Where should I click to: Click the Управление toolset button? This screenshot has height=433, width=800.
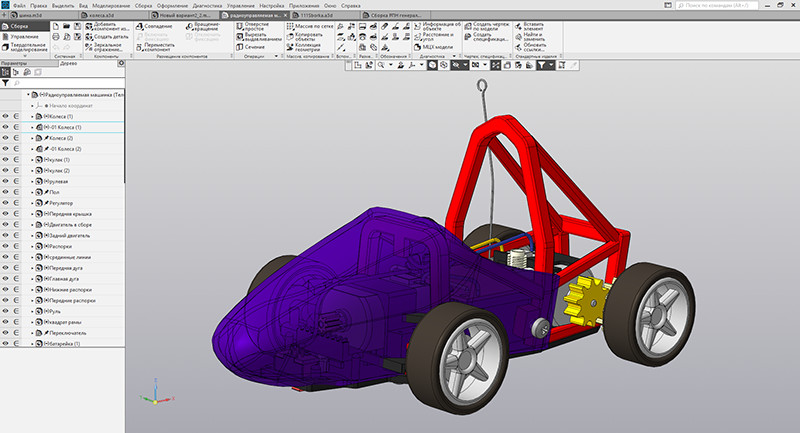click(23, 36)
